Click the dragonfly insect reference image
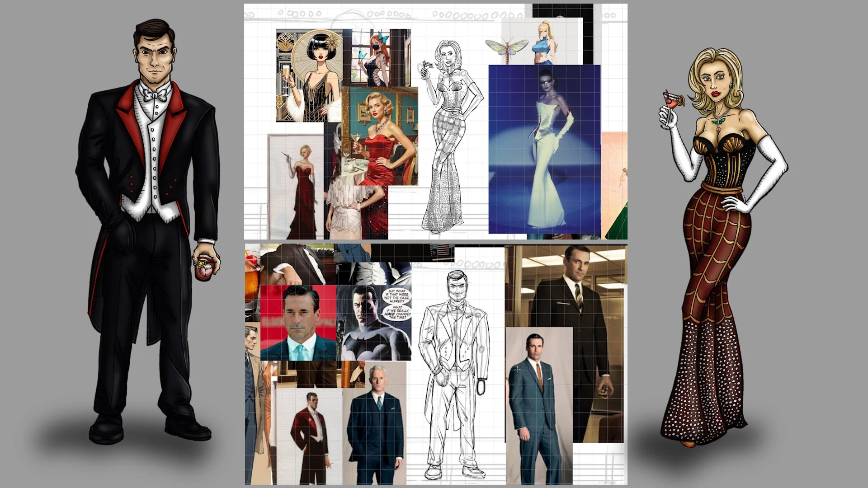The height and width of the screenshot is (488, 868). 507,48
